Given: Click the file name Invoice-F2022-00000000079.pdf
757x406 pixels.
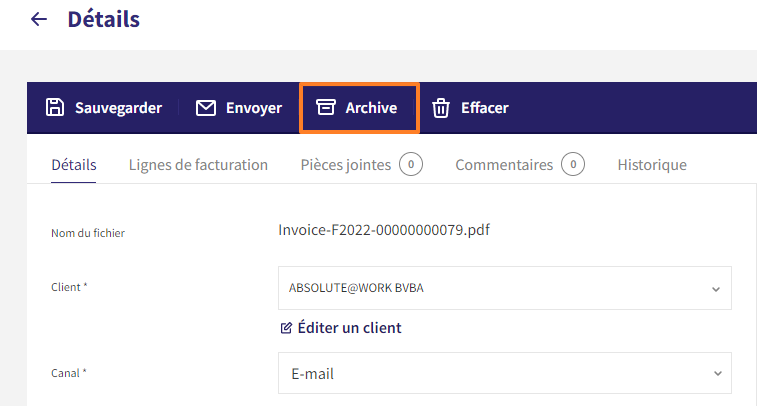Looking at the screenshot, I should [x=384, y=230].
